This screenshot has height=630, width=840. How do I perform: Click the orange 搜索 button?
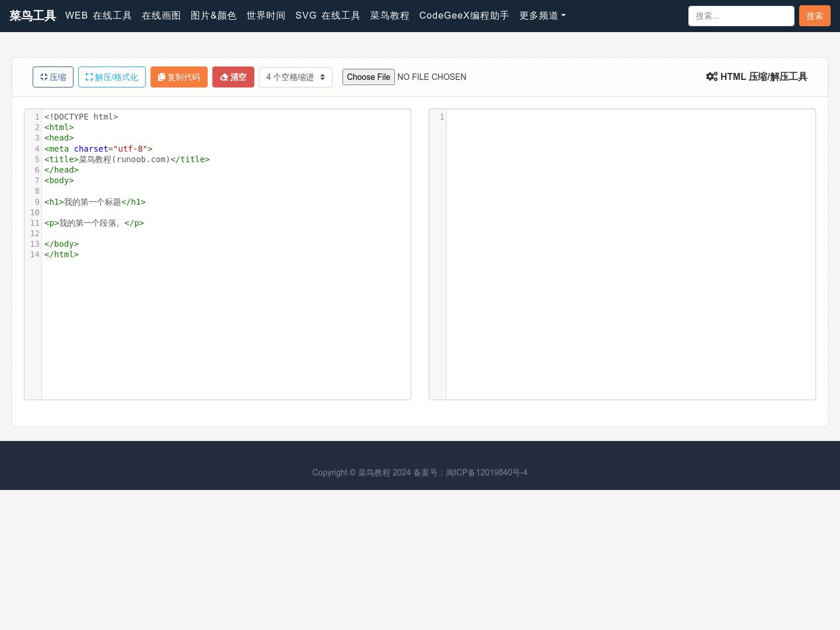814,16
